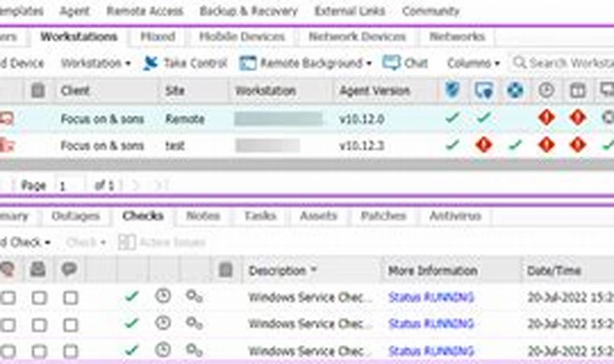Switch to the Mixed tab
Screen dimensions: 614x364
(158, 36)
